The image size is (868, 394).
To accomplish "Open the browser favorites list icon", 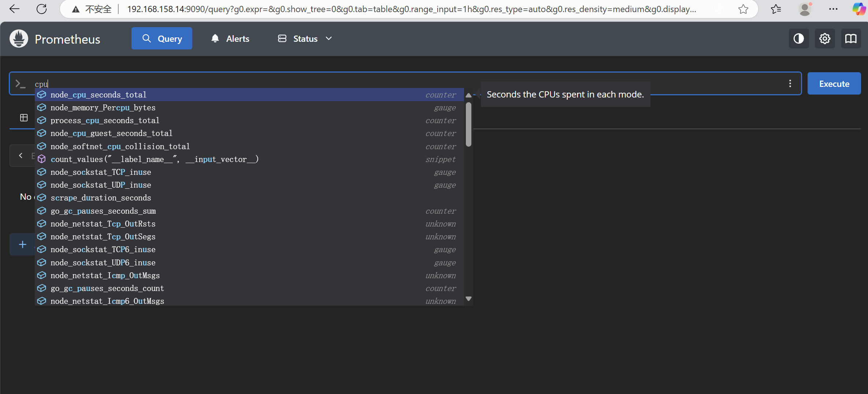I will 776,9.
